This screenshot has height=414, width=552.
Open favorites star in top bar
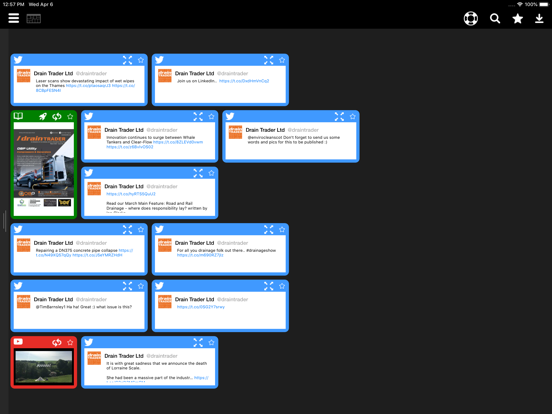pos(518,18)
